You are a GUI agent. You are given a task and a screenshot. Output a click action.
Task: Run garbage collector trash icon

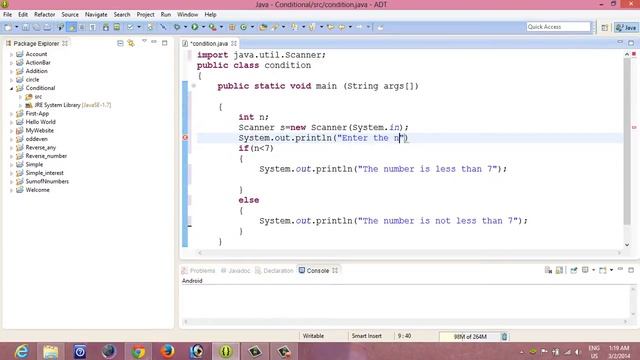(504, 336)
